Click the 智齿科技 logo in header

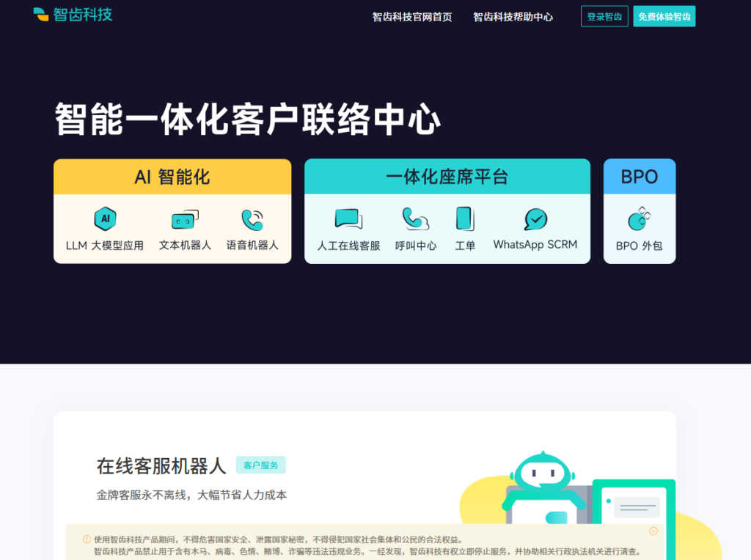coord(73,15)
